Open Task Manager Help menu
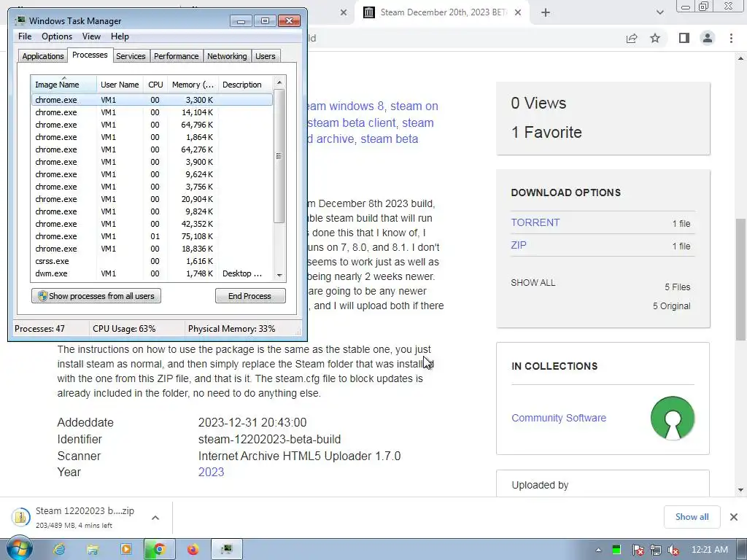Image resolution: width=747 pixels, height=560 pixels. 120,36
